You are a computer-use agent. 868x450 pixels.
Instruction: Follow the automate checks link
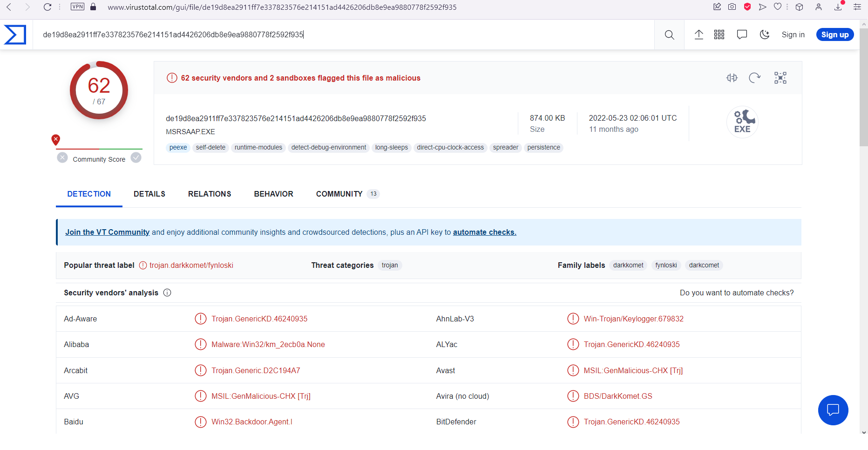(485, 232)
